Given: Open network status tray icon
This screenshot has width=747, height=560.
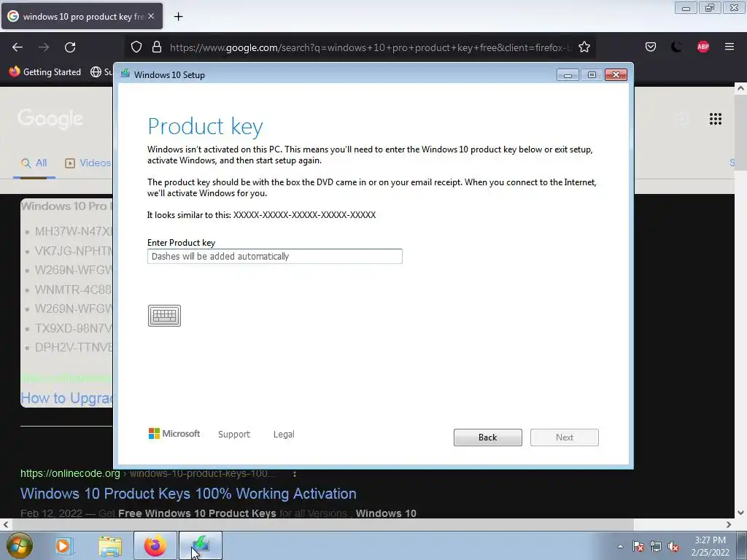Looking at the screenshot, I should [x=656, y=546].
